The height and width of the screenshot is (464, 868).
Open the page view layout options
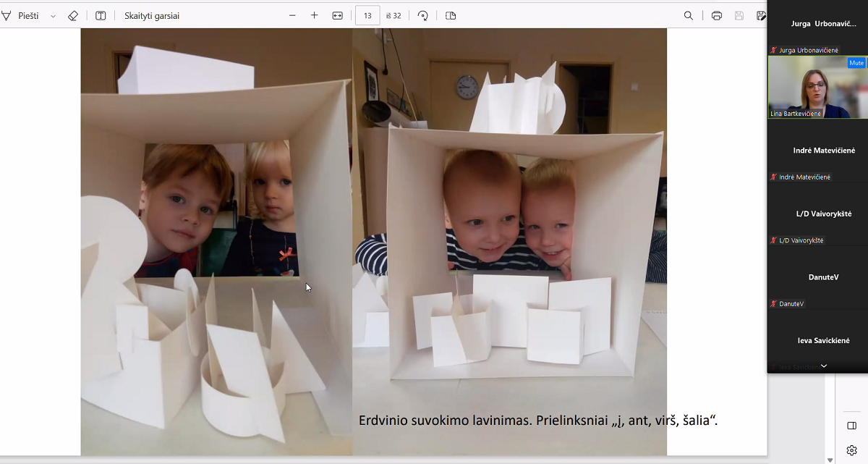[x=451, y=15]
